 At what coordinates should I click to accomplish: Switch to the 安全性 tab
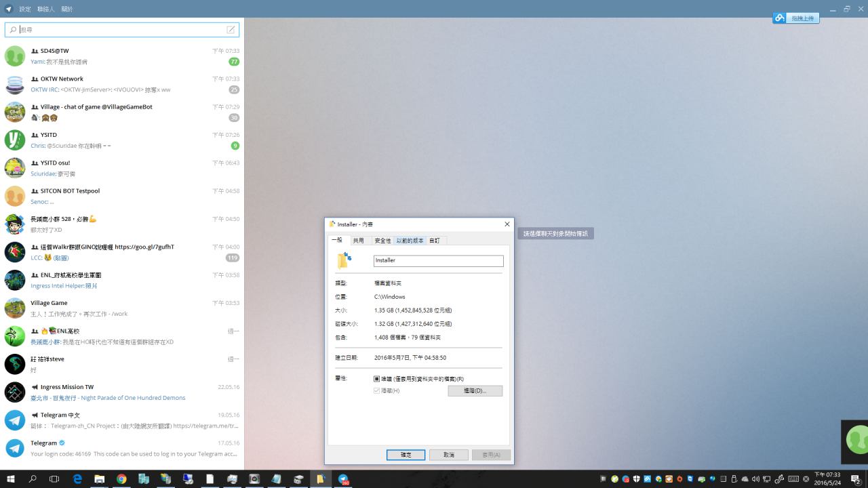pos(383,241)
